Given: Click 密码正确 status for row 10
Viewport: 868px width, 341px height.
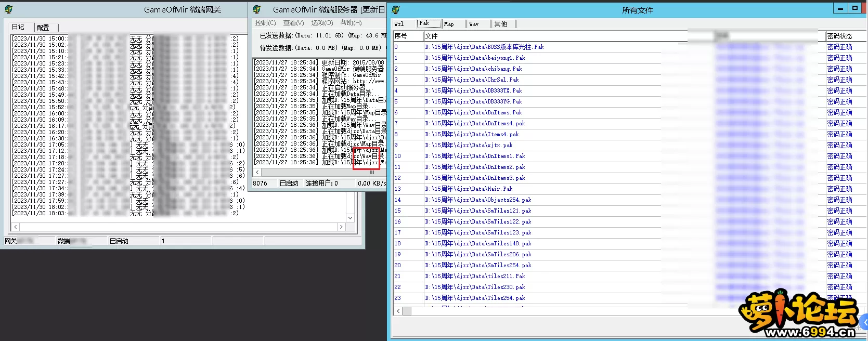Looking at the screenshot, I should click(x=839, y=156).
